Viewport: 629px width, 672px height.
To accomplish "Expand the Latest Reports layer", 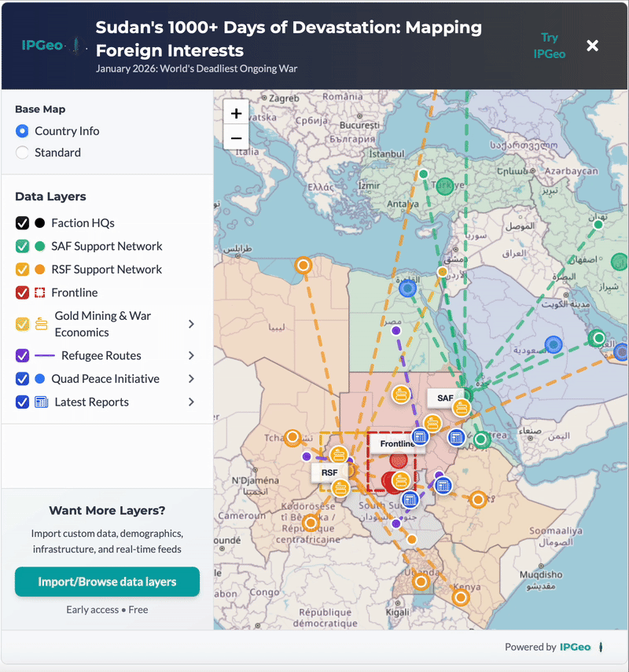I will click(191, 402).
